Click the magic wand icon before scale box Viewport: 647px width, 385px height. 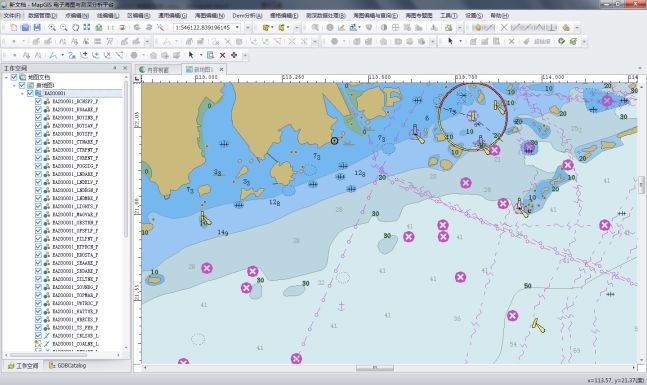pos(160,28)
